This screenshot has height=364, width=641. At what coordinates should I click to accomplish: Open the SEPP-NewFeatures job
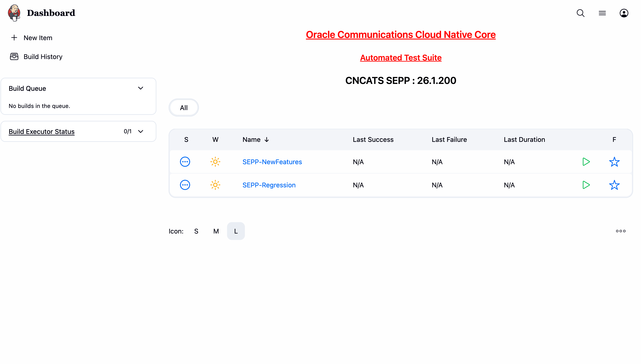(x=272, y=162)
